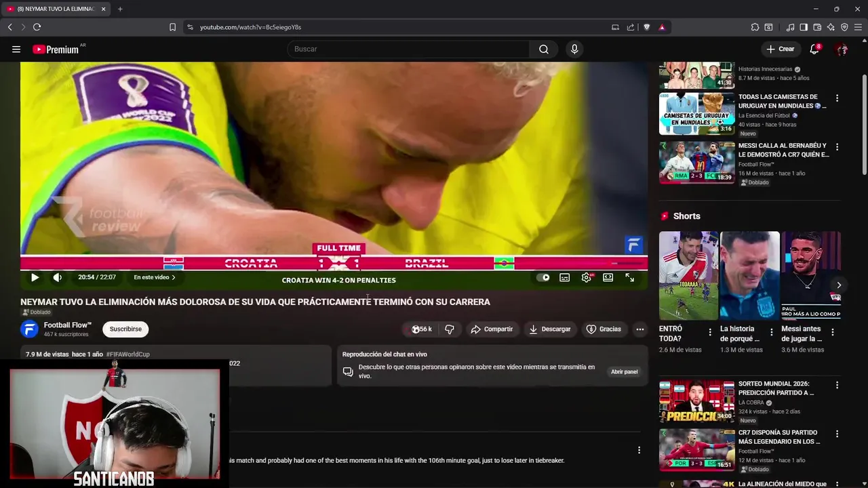Open the Uruguay camisetas video thumbnail

[696, 114]
